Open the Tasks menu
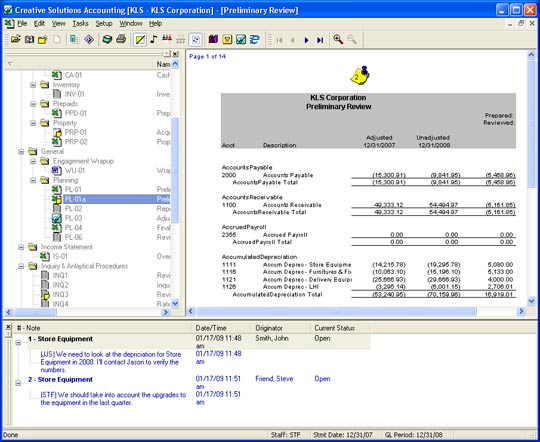 80,23
